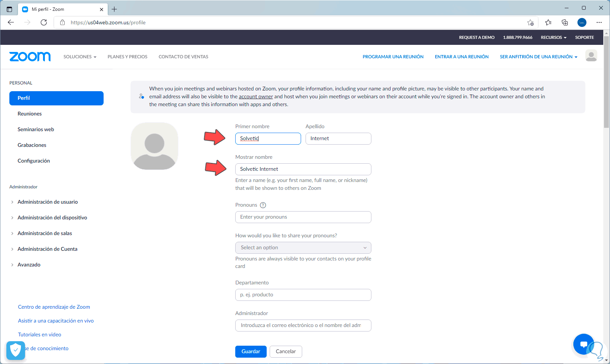Click Entrar a una reunión link
The image size is (610, 364).
(x=462, y=57)
